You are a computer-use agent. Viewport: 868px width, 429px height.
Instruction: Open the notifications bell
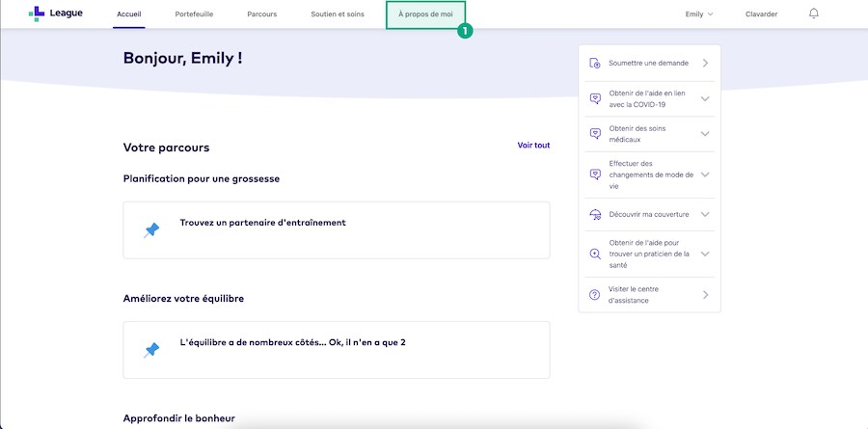click(813, 13)
